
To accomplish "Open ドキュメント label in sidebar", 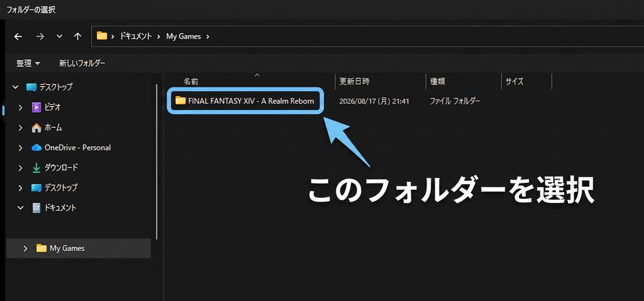I will pyautogui.click(x=60, y=208).
